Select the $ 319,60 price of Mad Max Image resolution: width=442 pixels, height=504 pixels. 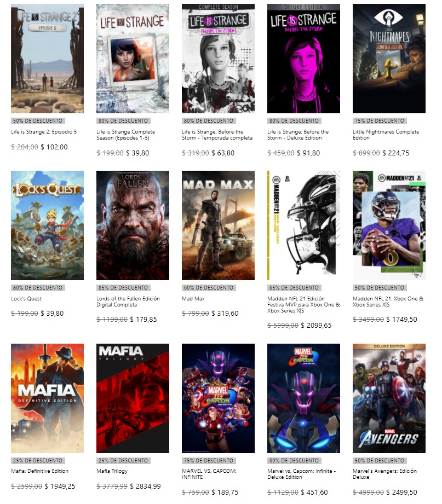pyautogui.click(x=225, y=314)
